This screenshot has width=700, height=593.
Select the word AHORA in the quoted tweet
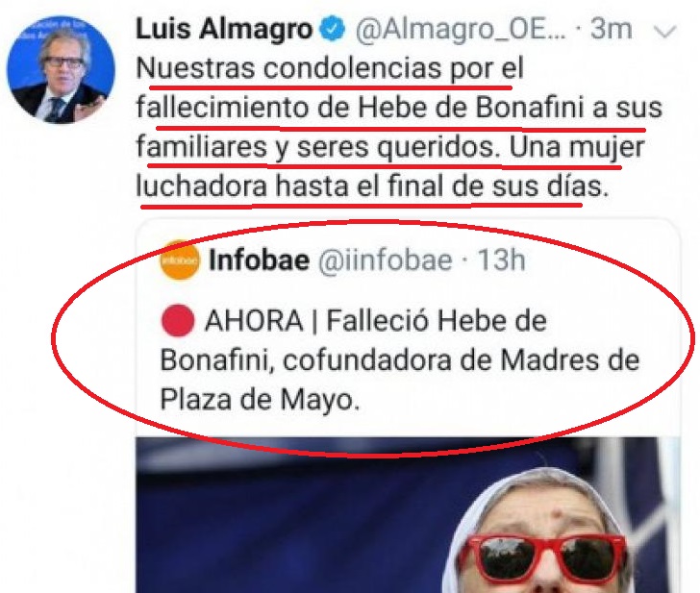(x=254, y=321)
